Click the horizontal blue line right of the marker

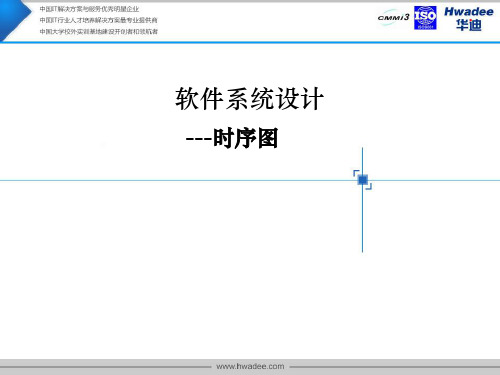(436, 180)
